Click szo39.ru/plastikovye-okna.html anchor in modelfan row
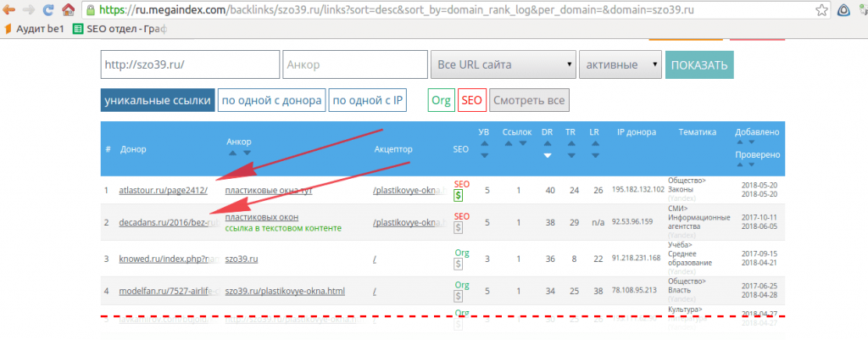This screenshot has width=868, height=340. click(x=285, y=292)
